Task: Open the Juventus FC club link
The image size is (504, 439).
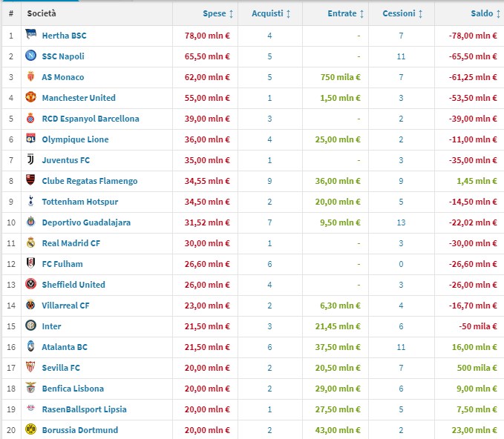Action: (65, 160)
